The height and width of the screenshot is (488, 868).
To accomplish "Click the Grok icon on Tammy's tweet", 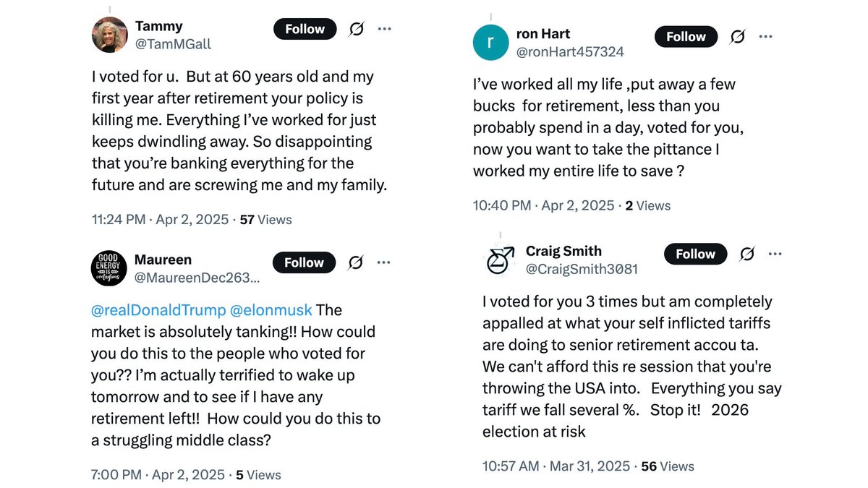I will pyautogui.click(x=356, y=29).
